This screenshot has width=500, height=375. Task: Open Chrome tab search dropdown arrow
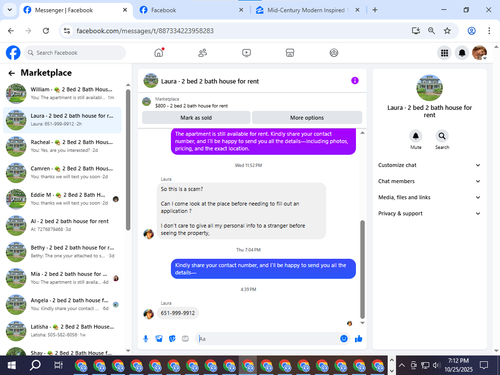coord(10,10)
